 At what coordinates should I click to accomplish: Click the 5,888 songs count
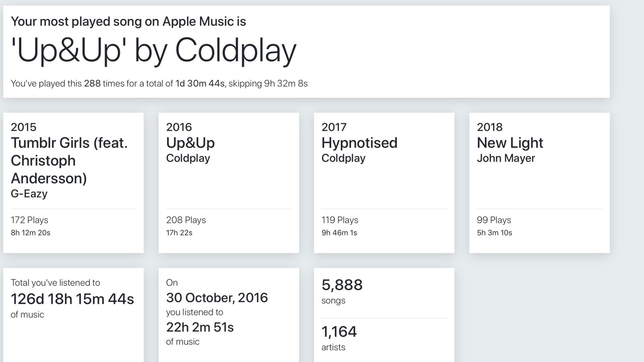coord(342,285)
